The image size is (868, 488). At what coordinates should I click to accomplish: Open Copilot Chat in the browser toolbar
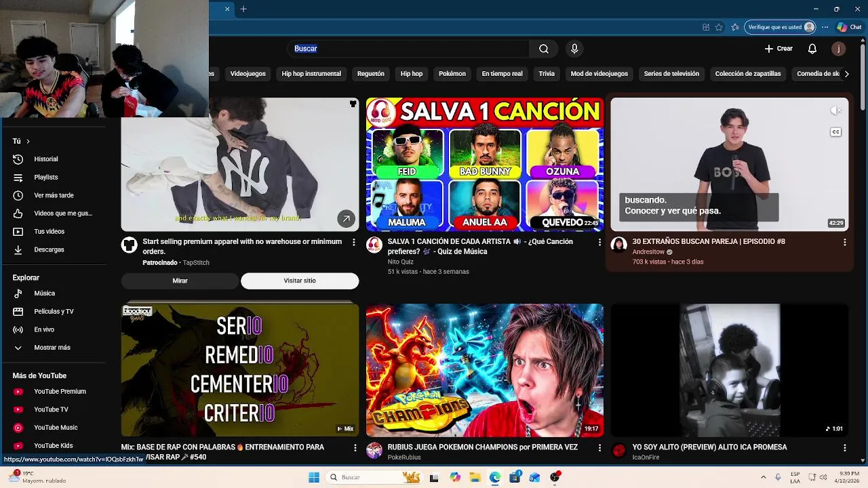coord(849,27)
